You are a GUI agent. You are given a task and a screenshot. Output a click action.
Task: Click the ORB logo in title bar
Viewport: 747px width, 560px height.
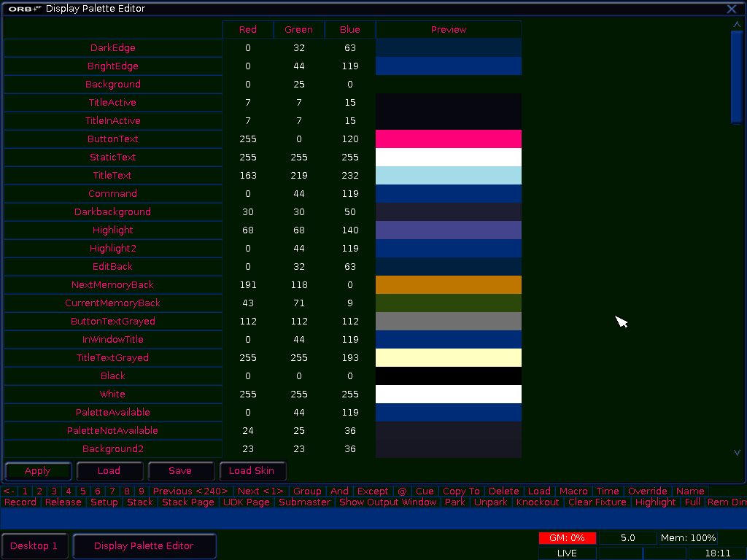(x=24, y=9)
